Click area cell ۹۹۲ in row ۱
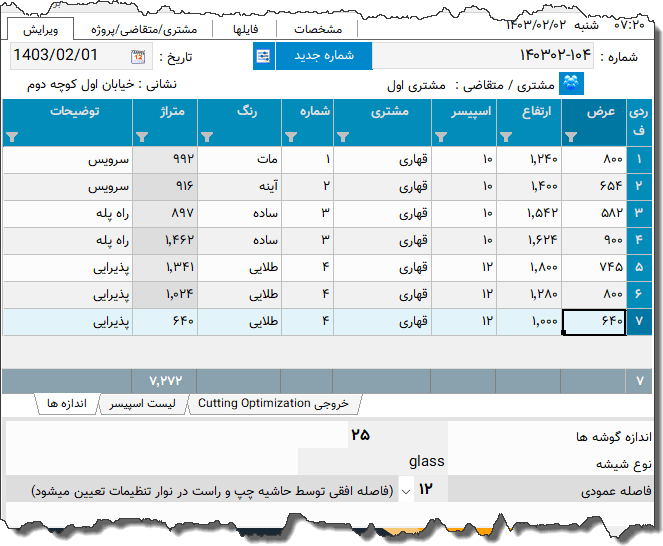Viewport: 663px width, 546px height. 165,159
